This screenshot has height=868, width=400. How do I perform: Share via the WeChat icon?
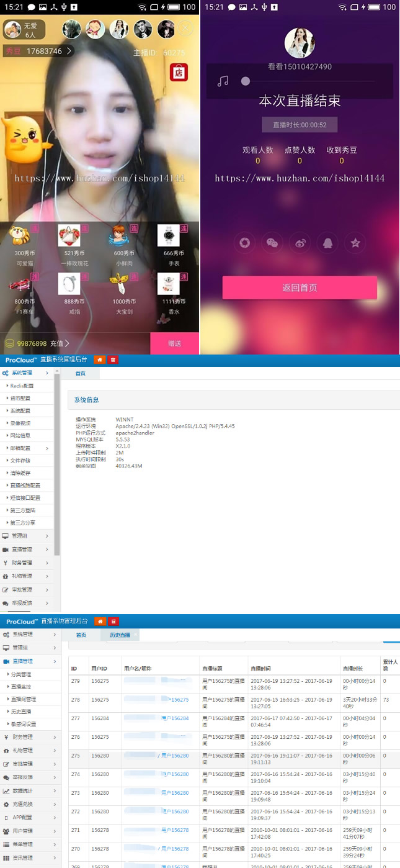tap(272, 243)
